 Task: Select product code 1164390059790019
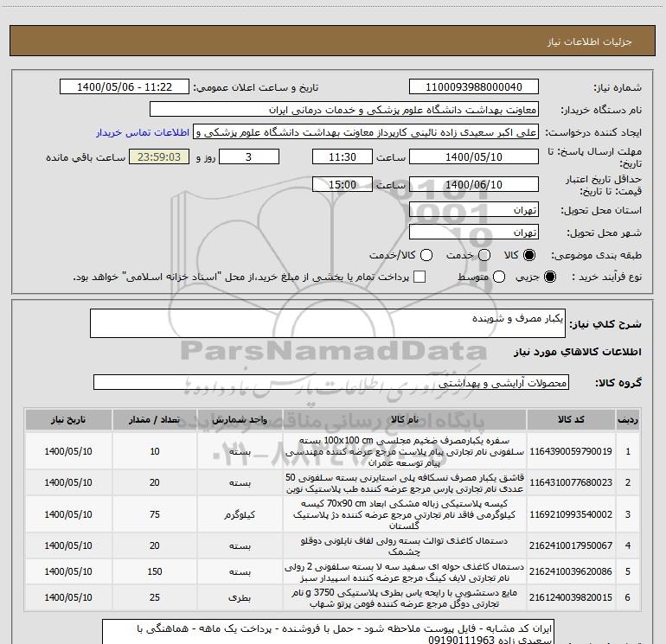571,451
